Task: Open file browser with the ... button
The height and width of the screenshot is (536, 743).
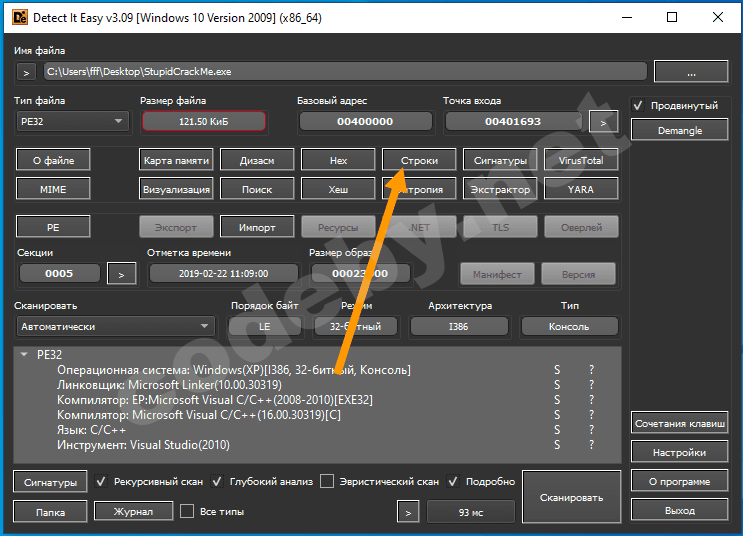Action: coord(691,72)
